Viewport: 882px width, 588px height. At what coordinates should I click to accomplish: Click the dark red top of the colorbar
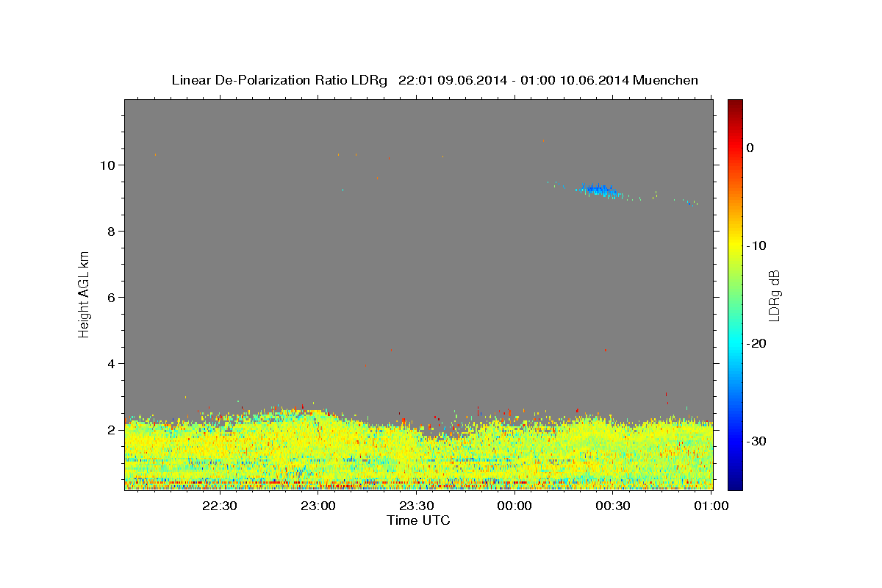[735, 105]
